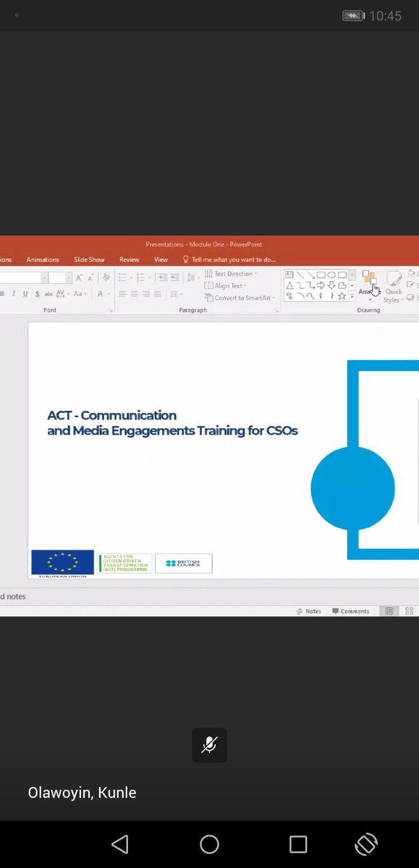
Task: Click Increase List Level icon
Action: point(174,278)
